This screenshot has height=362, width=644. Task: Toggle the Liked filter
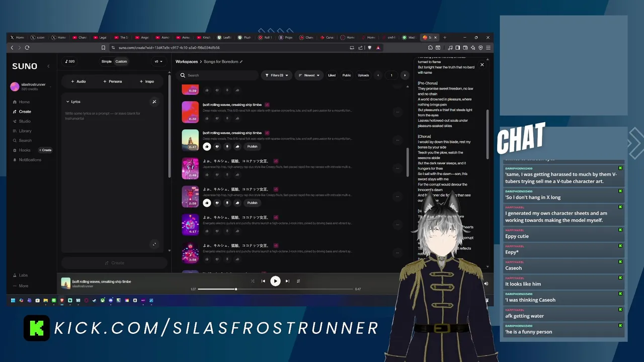(x=332, y=75)
